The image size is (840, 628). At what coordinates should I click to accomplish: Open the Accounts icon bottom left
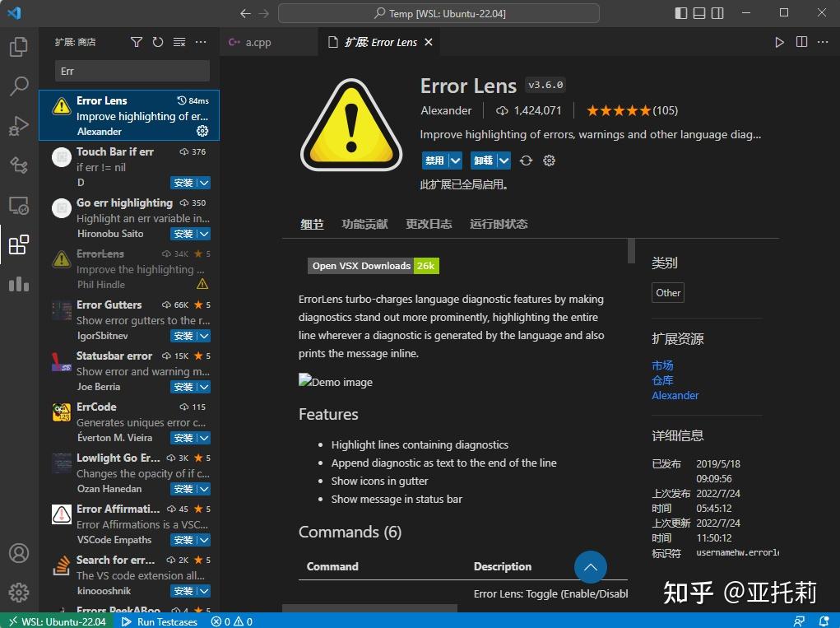point(18,553)
